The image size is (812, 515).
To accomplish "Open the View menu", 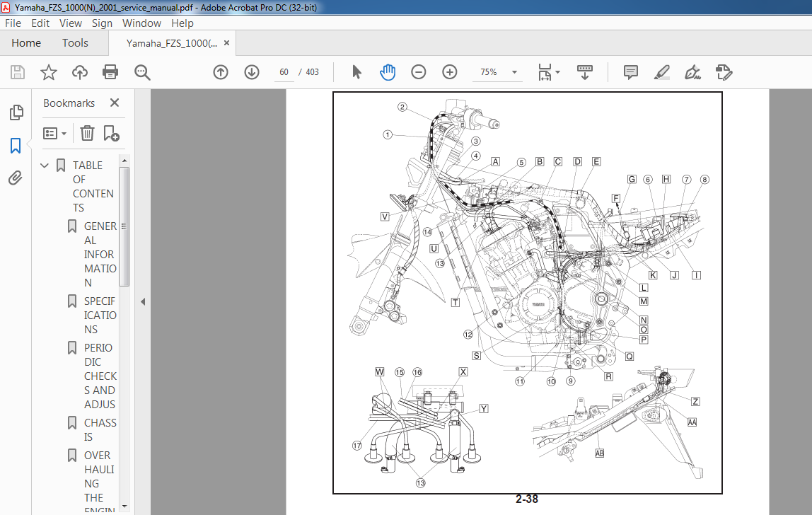I will tap(71, 23).
